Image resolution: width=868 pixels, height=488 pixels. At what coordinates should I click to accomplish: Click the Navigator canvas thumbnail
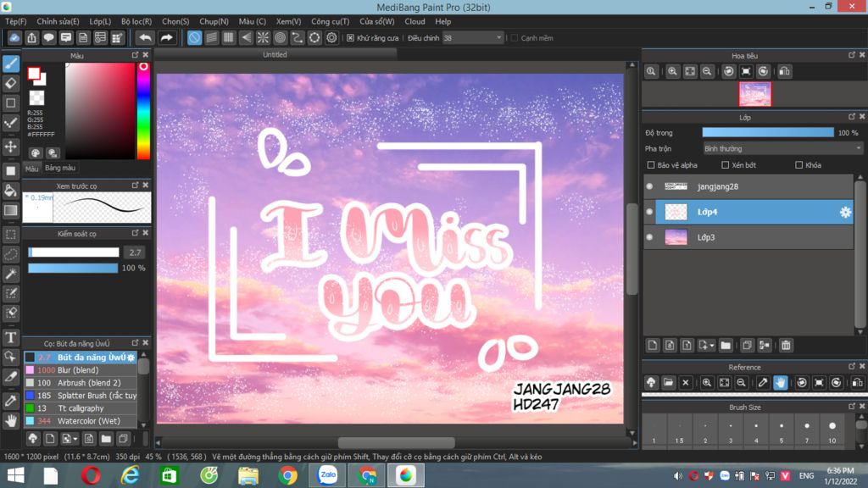pos(754,94)
